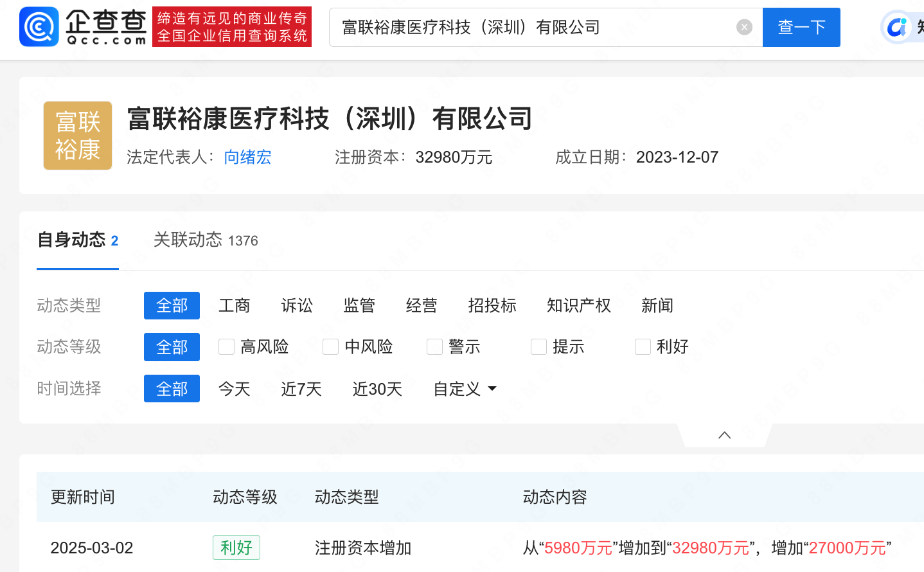Filter dynamic type by 招投标
The height and width of the screenshot is (572, 924).
click(x=492, y=305)
